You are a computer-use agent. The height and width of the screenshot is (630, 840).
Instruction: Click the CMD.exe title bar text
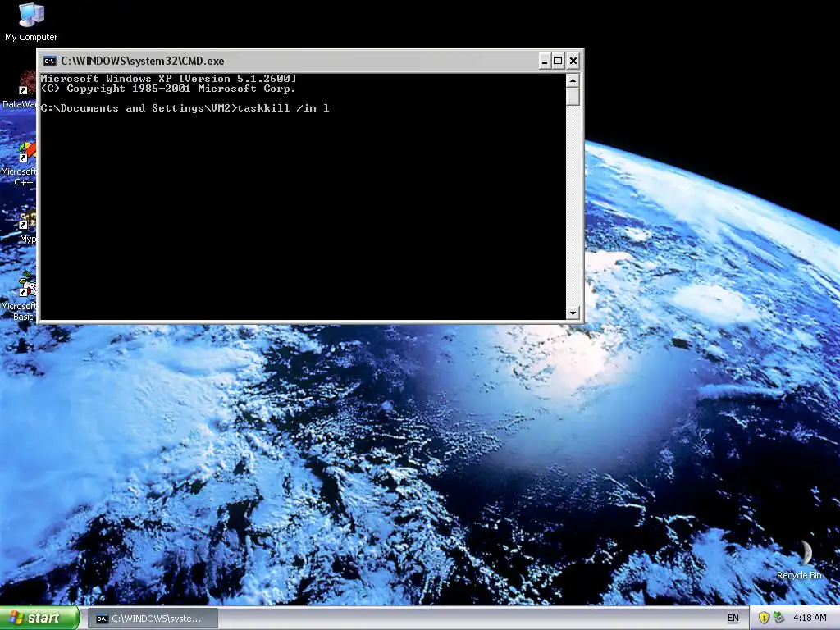coord(143,61)
